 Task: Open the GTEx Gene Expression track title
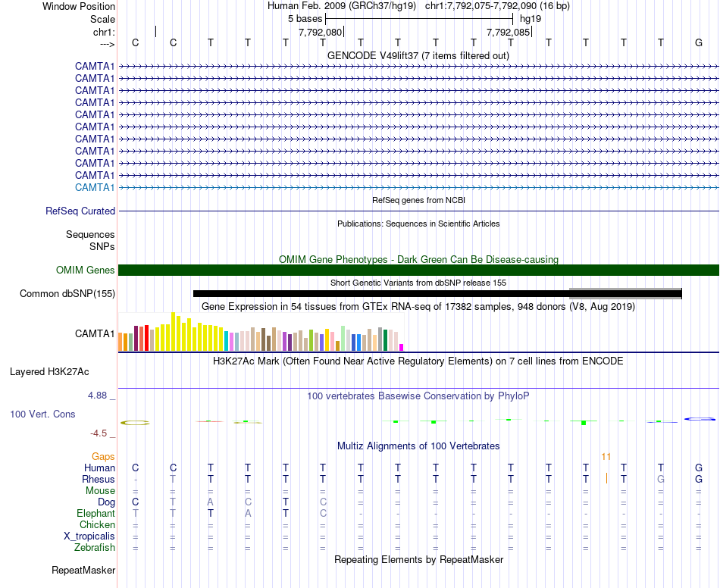[x=418, y=306]
